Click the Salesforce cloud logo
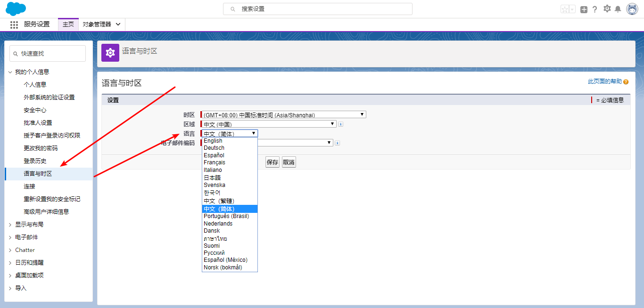 (16, 8)
